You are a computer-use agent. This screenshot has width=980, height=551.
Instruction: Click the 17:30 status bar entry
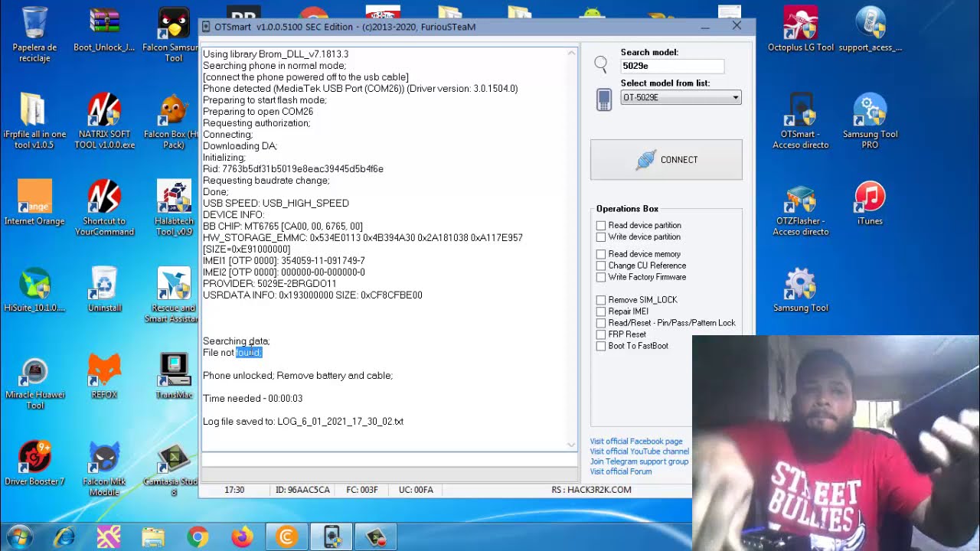pyautogui.click(x=234, y=490)
